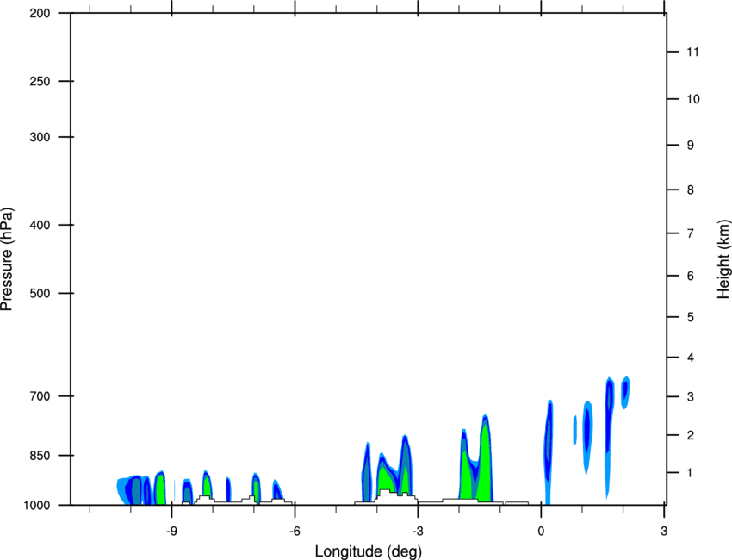Image resolution: width=732 pixels, height=560 pixels.
Task: Click the 7 km height label
Action: click(691, 233)
